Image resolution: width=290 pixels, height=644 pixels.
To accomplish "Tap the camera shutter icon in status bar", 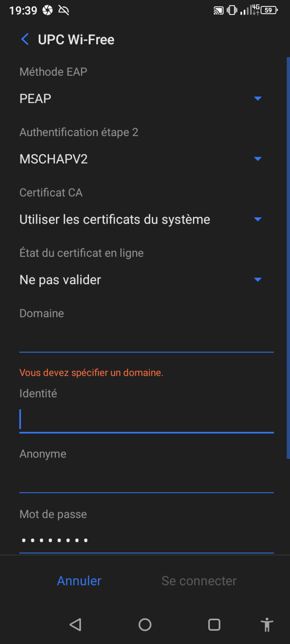I will coord(47,11).
